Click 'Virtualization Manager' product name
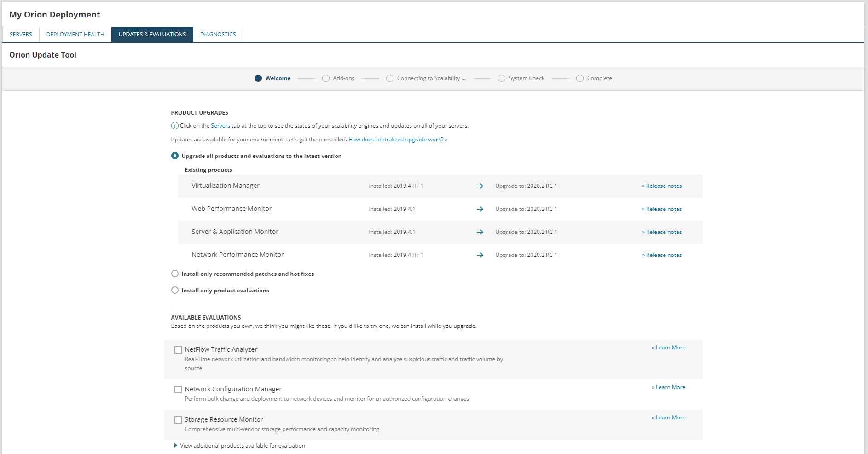Screen dimensions: 868x454 [x=226, y=186]
